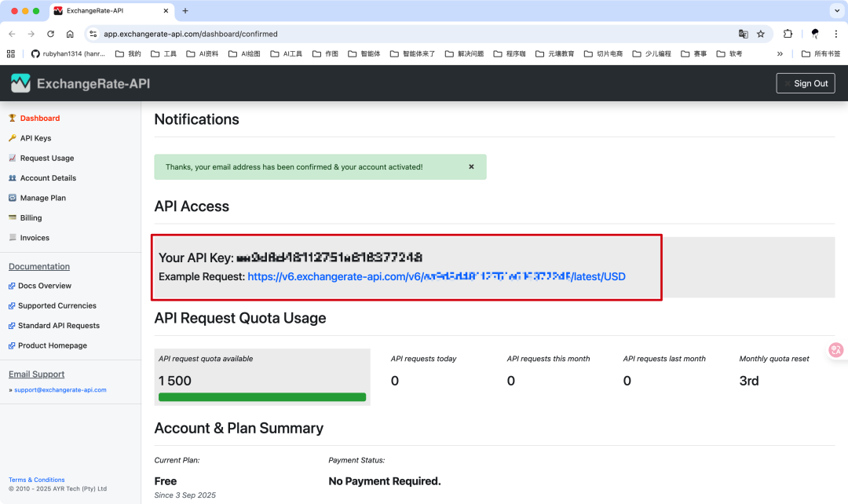Open the 程序咖 bookmark folder
The image size is (848, 504).
510,53
